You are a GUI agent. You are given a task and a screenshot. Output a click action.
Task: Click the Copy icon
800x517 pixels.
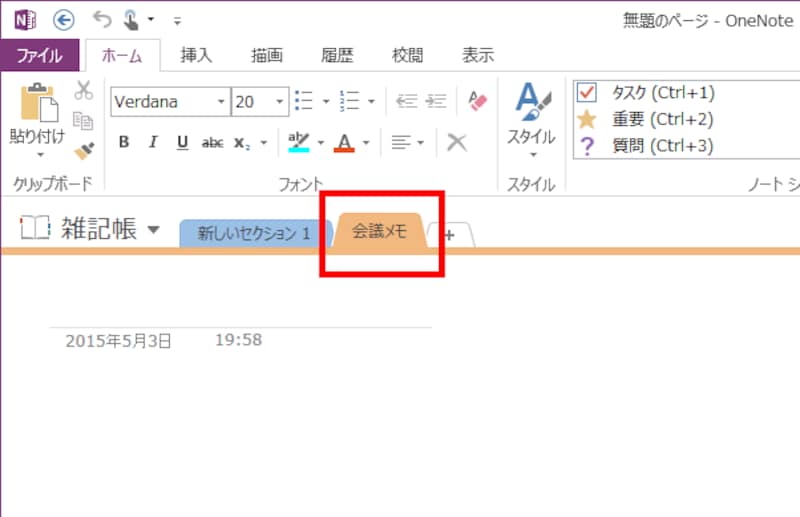pos(83,121)
